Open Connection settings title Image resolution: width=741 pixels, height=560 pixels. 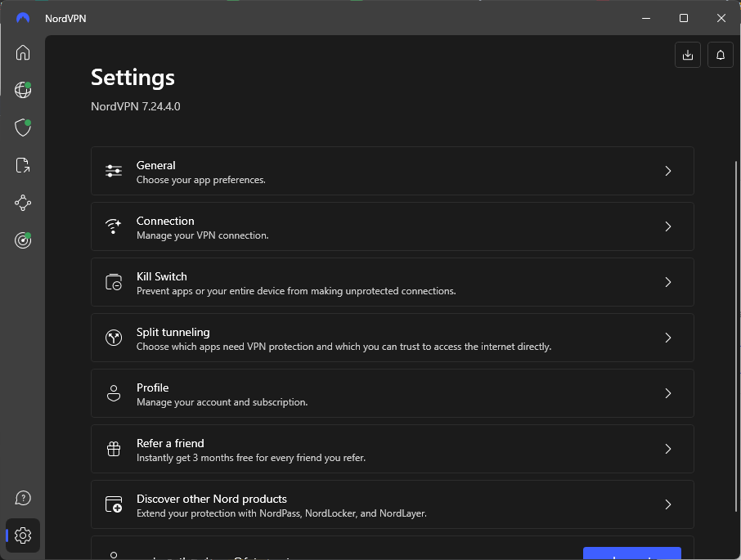click(x=165, y=221)
